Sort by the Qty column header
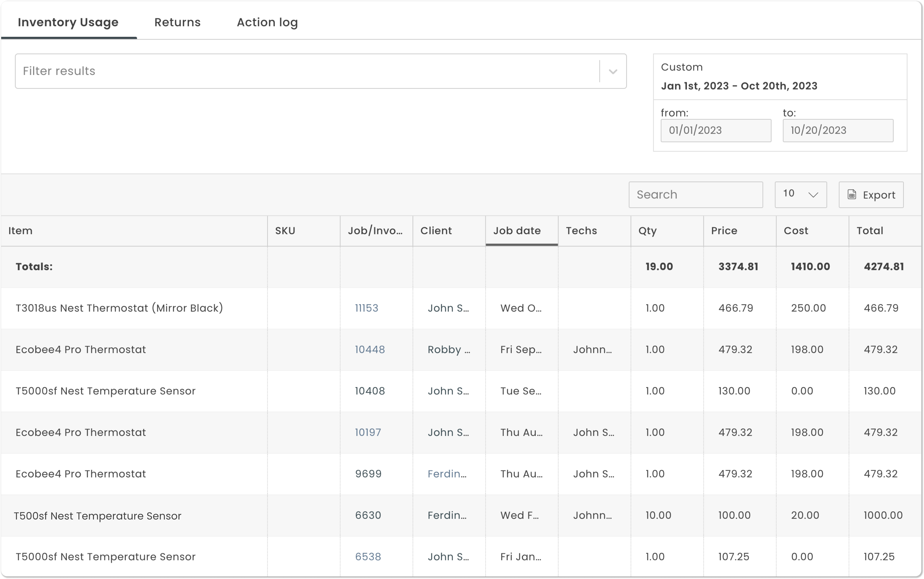 (667, 231)
